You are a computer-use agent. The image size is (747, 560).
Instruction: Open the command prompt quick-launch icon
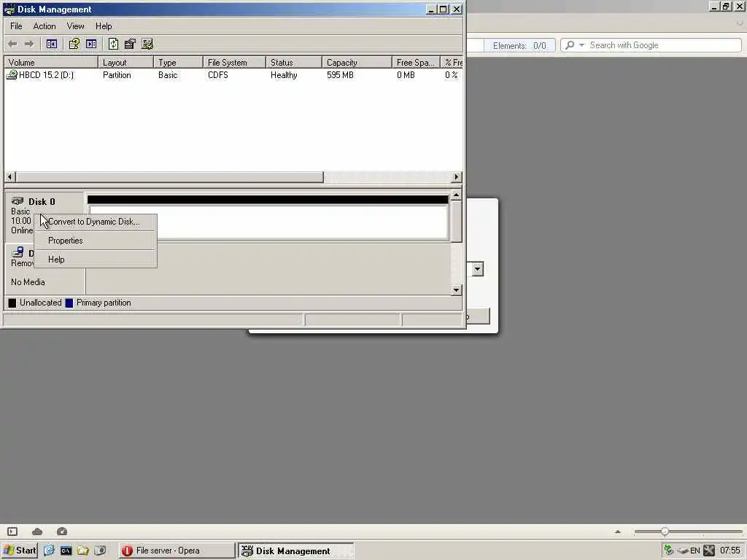click(x=66, y=551)
